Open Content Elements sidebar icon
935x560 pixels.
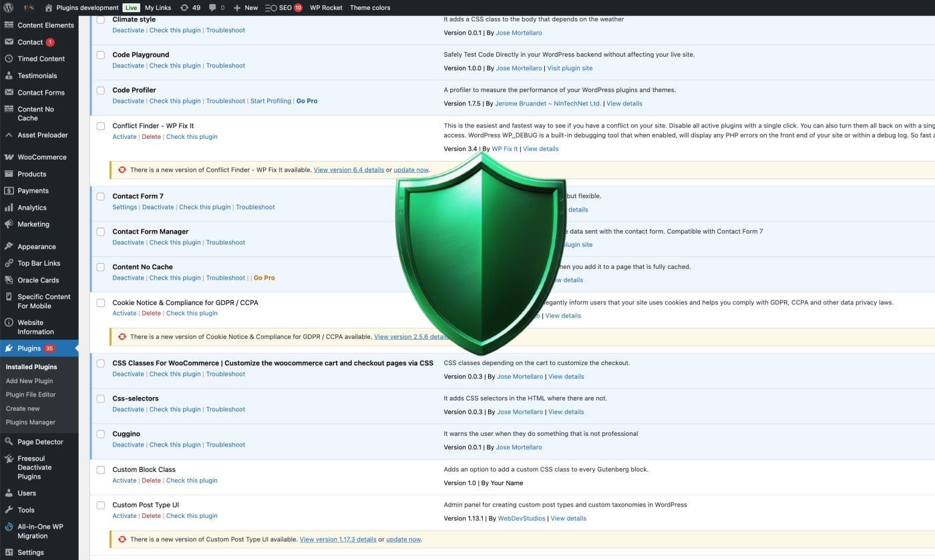pos(9,25)
